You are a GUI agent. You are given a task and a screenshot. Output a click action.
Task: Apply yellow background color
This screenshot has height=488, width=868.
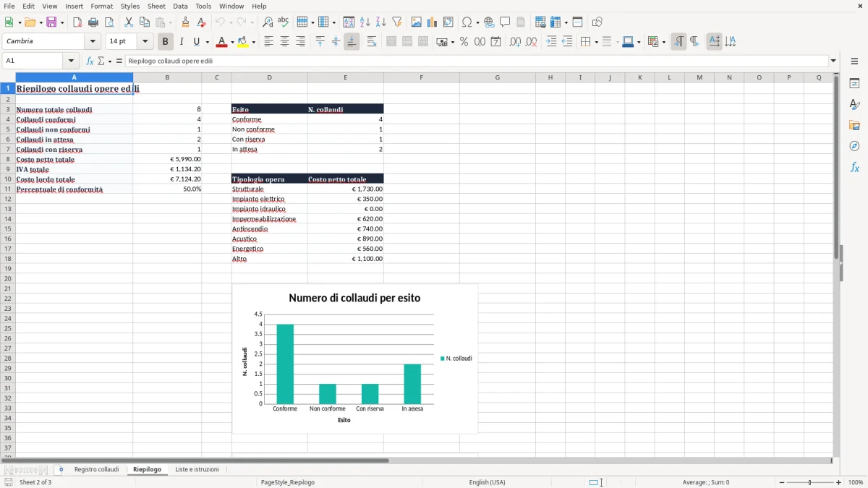[244, 42]
